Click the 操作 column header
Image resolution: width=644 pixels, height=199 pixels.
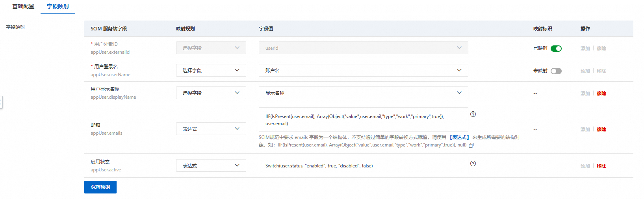(585, 29)
